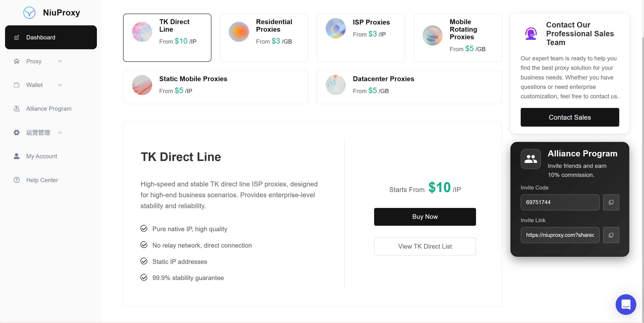This screenshot has height=323, width=644.
Task: Click the Contact Sales button
Action: 570,117
